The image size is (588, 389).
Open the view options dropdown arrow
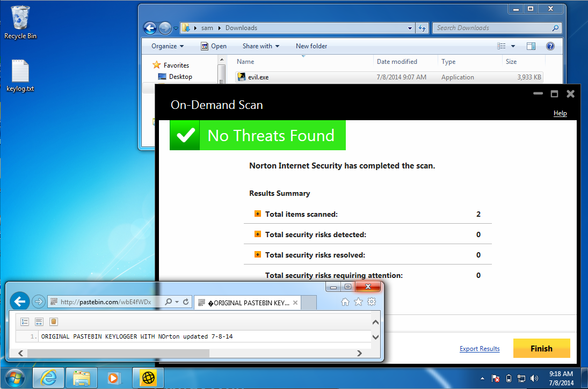coord(513,46)
